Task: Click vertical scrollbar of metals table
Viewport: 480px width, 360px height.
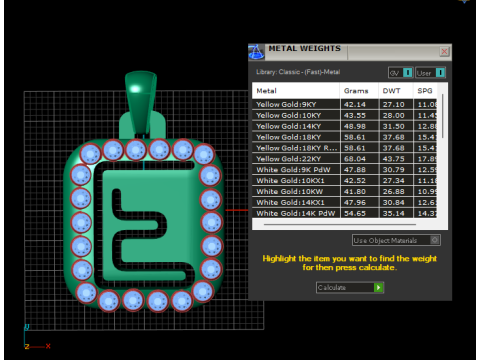Action: click(443, 116)
